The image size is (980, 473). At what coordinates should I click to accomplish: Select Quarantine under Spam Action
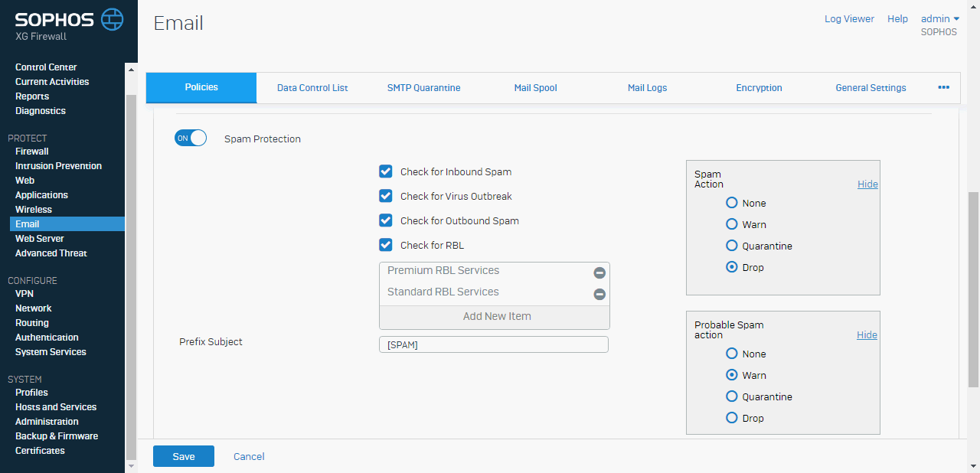[x=732, y=246]
